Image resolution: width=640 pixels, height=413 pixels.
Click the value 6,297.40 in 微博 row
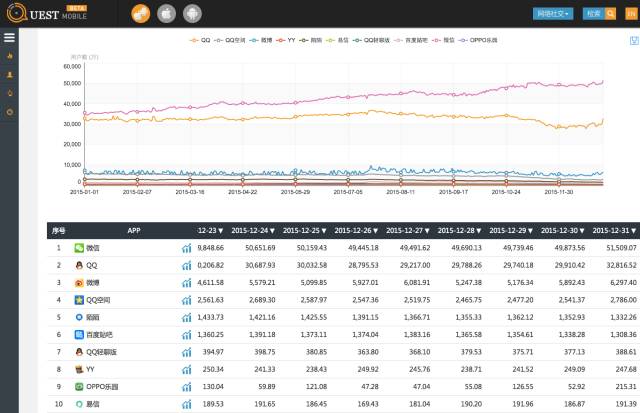[623, 282]
